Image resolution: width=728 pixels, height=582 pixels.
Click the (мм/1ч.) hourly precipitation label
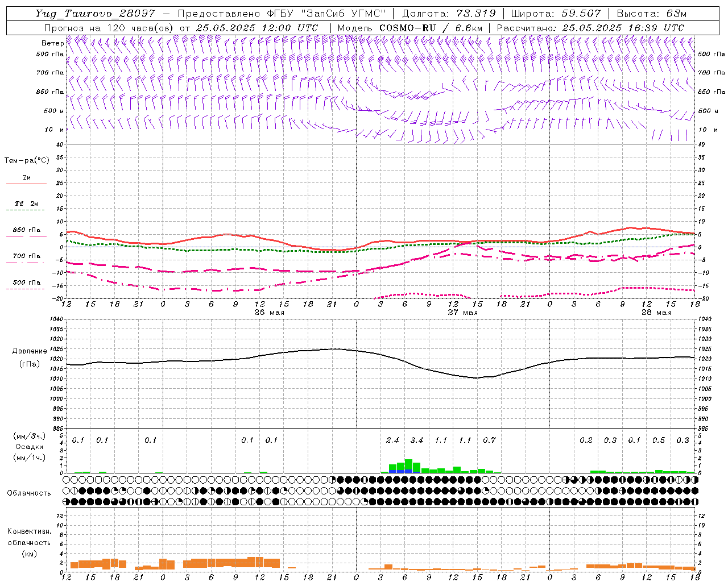point(30,458)
